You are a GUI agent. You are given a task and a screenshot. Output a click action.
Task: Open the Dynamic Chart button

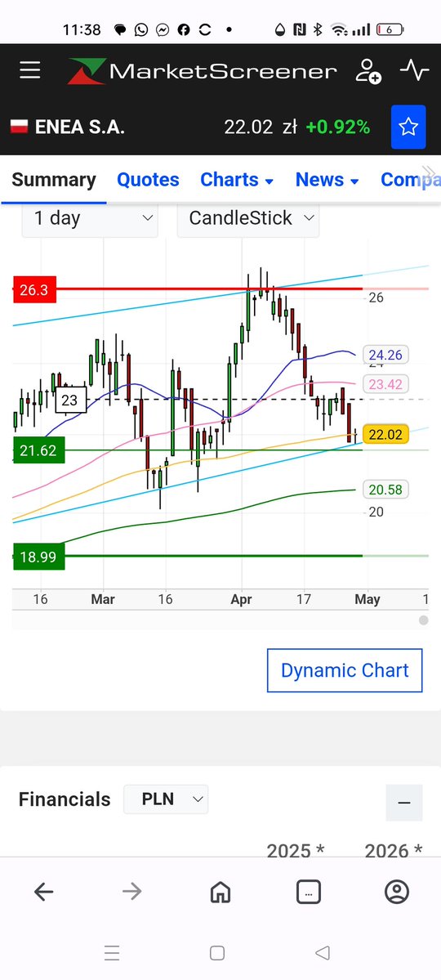pos(345,670)
